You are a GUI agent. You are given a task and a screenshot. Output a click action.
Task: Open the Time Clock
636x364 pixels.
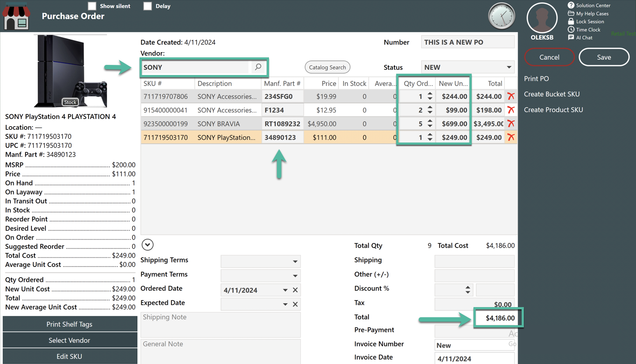[x=584, y=30]
